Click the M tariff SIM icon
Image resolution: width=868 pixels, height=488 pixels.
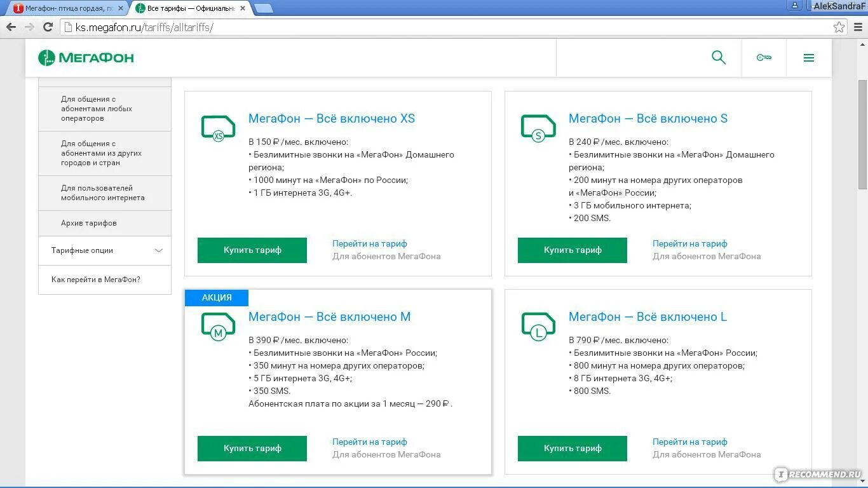218,326
